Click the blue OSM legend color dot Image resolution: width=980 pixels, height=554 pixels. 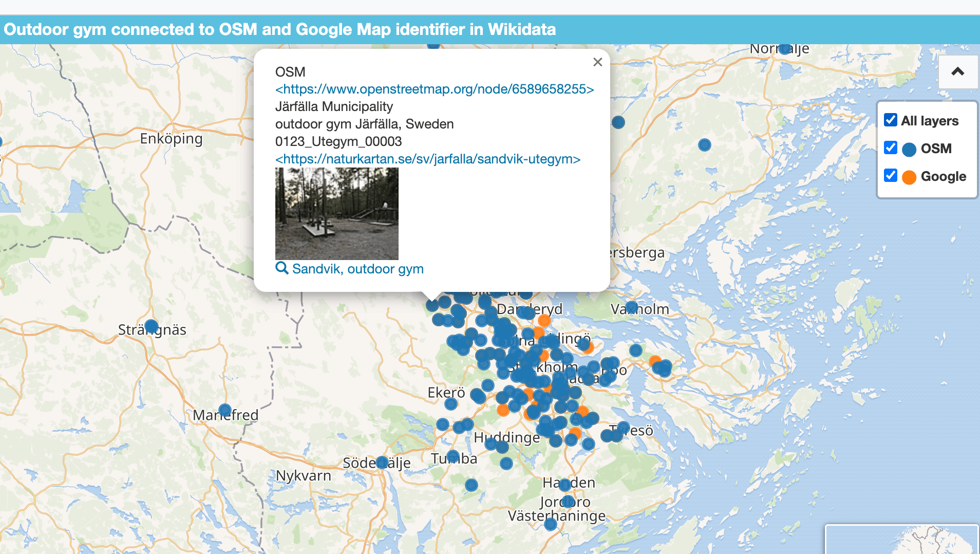[x=909, y=150]
